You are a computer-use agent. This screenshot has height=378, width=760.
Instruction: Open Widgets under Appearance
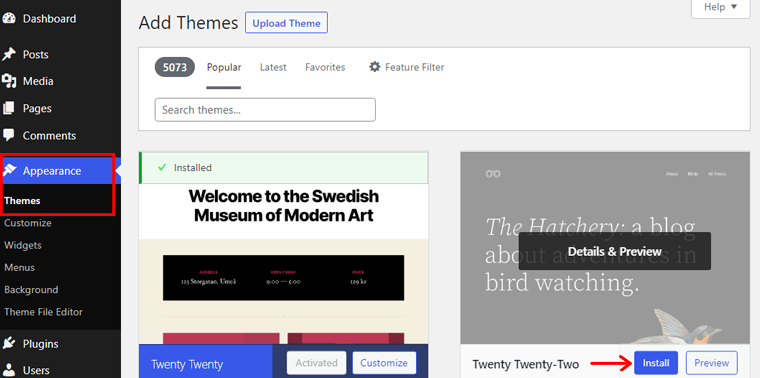pyautogui.click(x=23, y=245)
